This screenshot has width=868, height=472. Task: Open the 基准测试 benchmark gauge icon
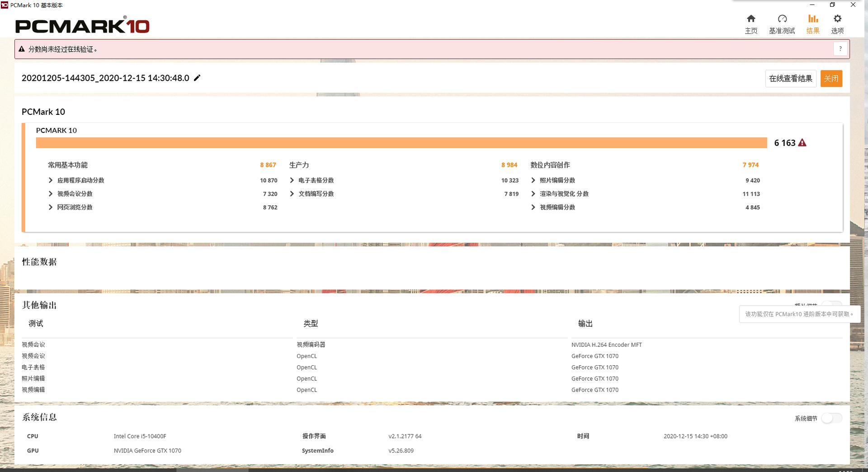[x=782, y=19]
